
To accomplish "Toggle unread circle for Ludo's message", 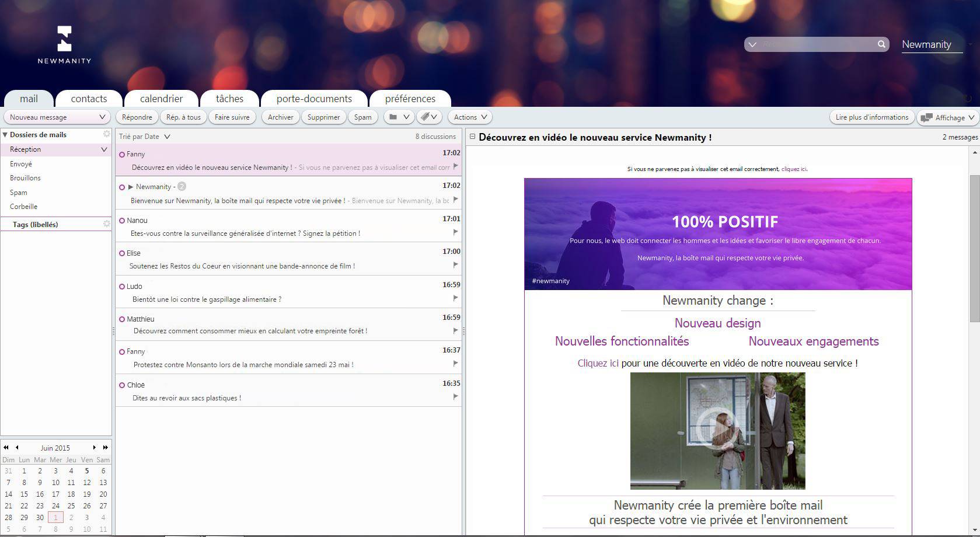I will click(x=122, y=287).
